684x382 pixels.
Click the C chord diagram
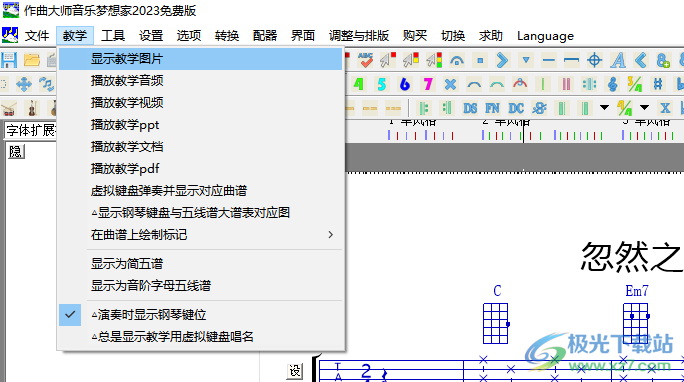pyautogui.click(x=496, y=324)
